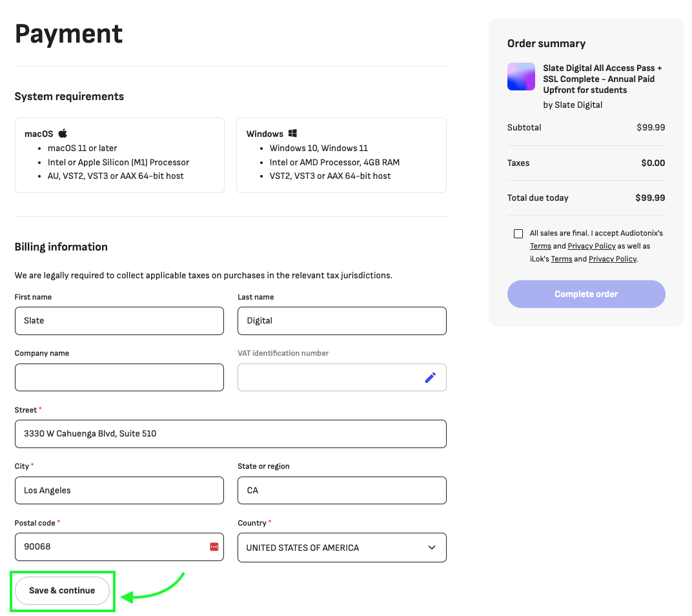The image size is (692, 616).
Task: Click the red password manager icon in Postal code
Action: click(x=214, y=547)
